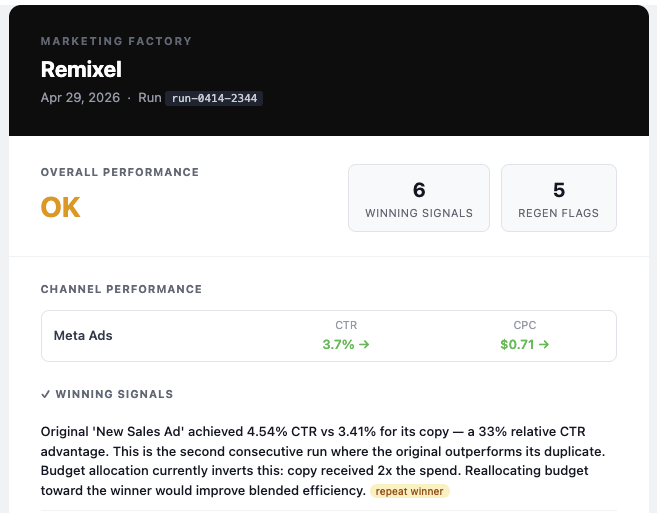Click the $0.71 CPC value
Screen dimensions: 657x513
[517, 345]
